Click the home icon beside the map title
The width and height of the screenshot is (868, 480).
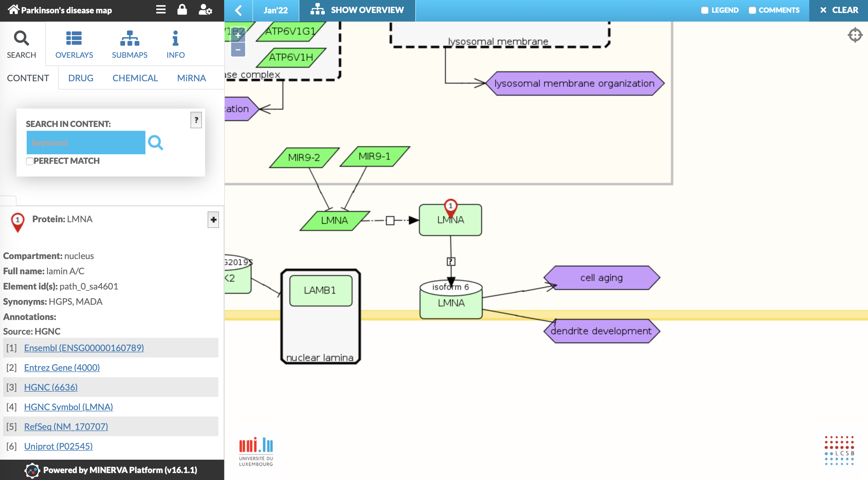(13, 10)
